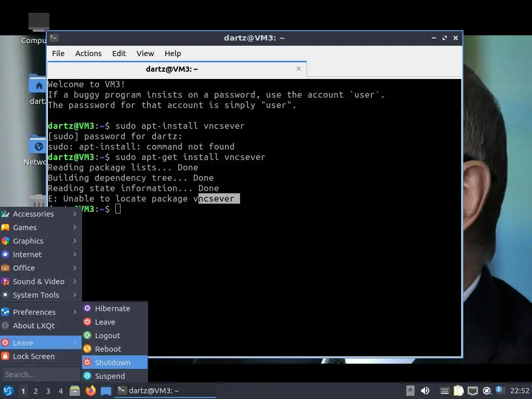The width and height of the screenshot is (532, 399).
Task: Click highlighted 'ncsever' text in terminal
Action: (219, 198)
